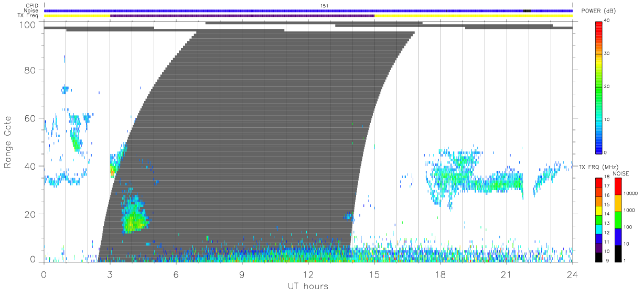Click the CPID label
This screenshot has width=644, height=297.
pos(31,6)
